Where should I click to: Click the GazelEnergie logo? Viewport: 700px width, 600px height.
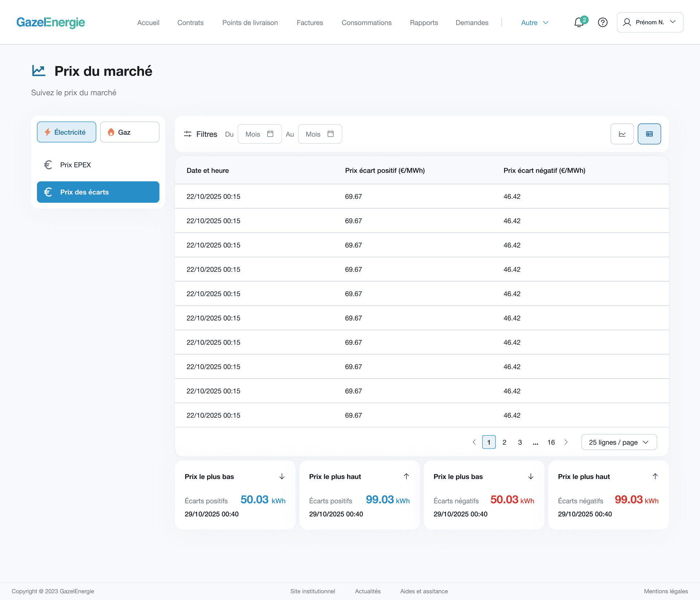(x=51, y=22)
